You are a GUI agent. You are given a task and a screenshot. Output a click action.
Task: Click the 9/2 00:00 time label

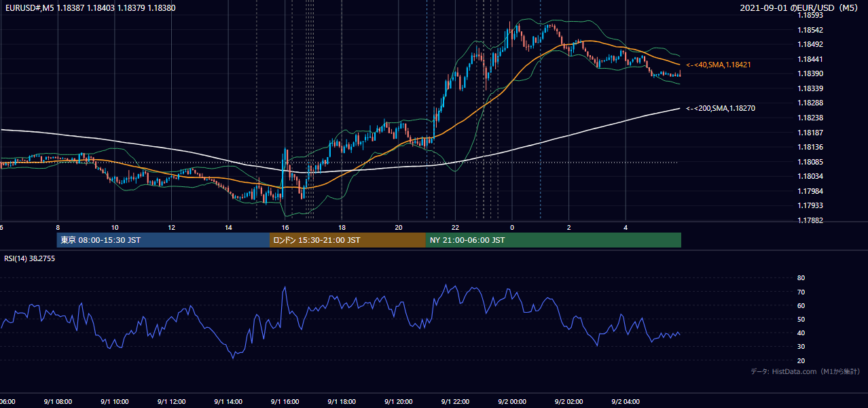[x=512, y=401]
